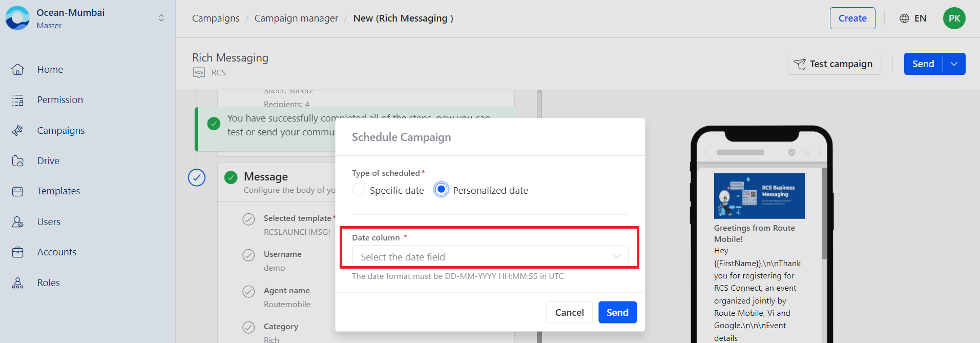Click the Selected template check icon
This screenshot has width=980, height=343.
tap(248, 219)
